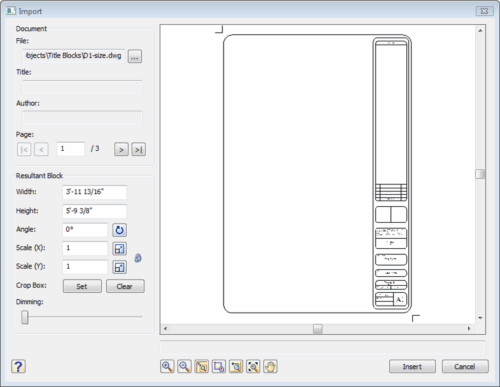
Task: Click the zoom previous view icon
Action: (x=236, y=366)
